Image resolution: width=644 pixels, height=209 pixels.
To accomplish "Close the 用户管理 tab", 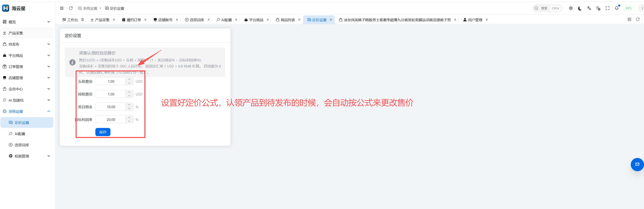I will click(x=487, y=20).
